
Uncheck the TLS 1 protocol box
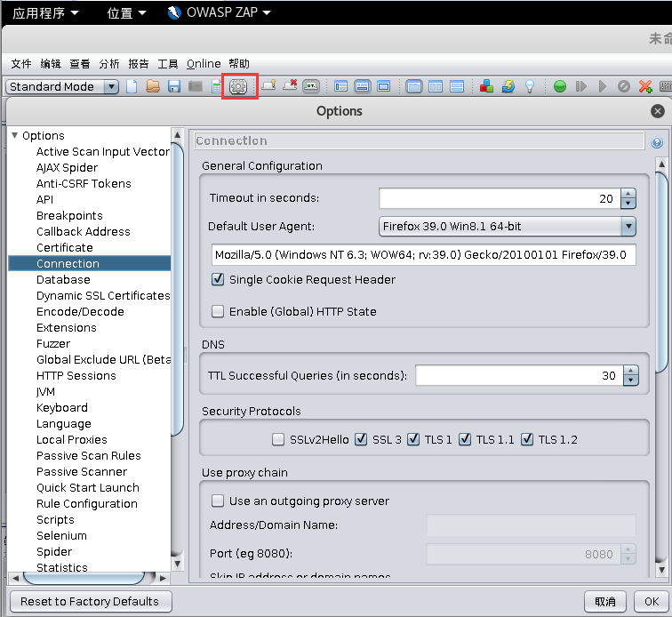point(413,439)
